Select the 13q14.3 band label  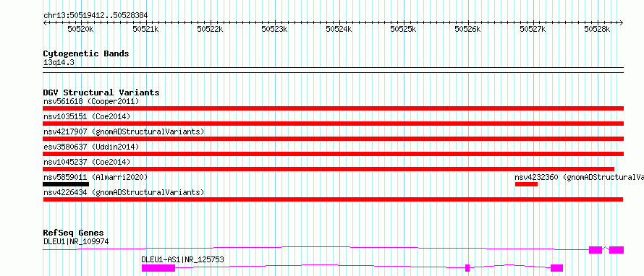(x=59, y=63)
